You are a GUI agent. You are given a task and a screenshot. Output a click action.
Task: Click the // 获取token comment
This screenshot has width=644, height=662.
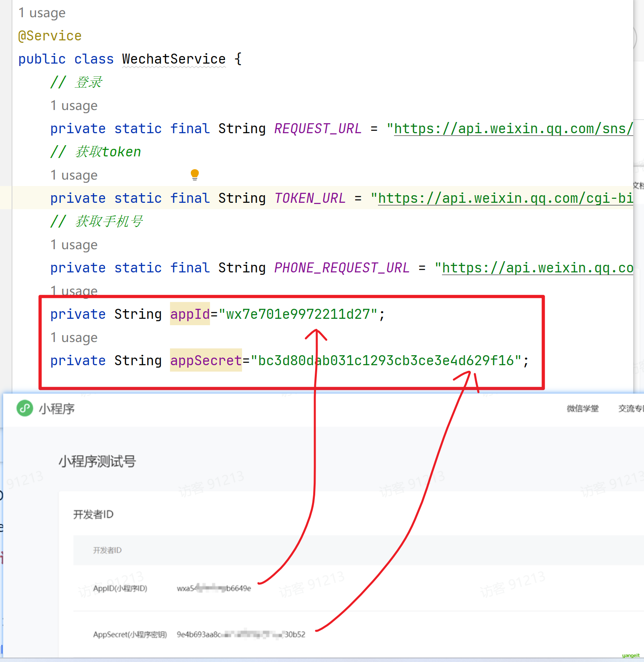tap(96, 152)
